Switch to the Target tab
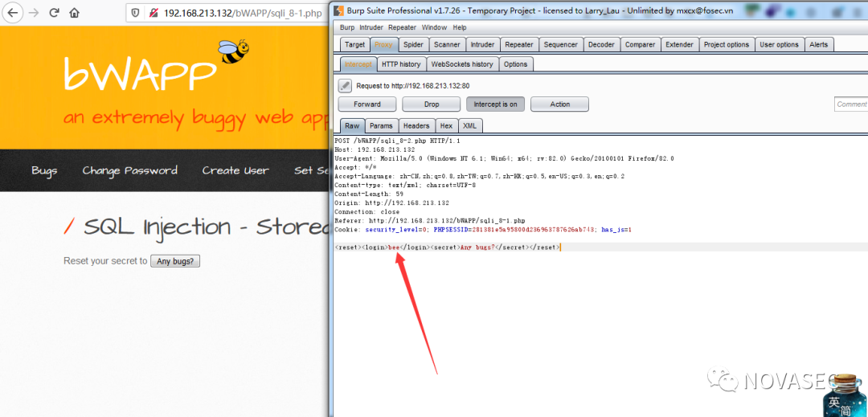The height and width of the screenshot is (417, 868). click(x=355, y=45)
